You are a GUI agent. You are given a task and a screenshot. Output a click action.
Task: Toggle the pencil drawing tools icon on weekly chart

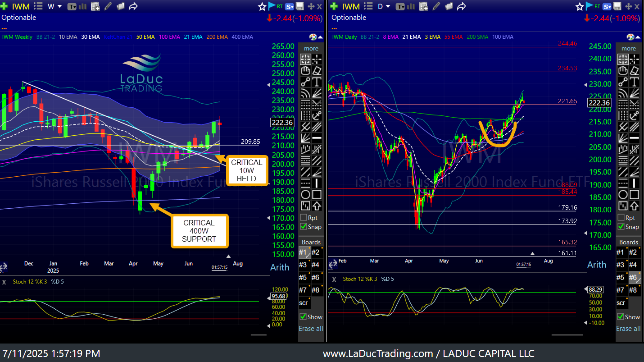coord(108,6)
